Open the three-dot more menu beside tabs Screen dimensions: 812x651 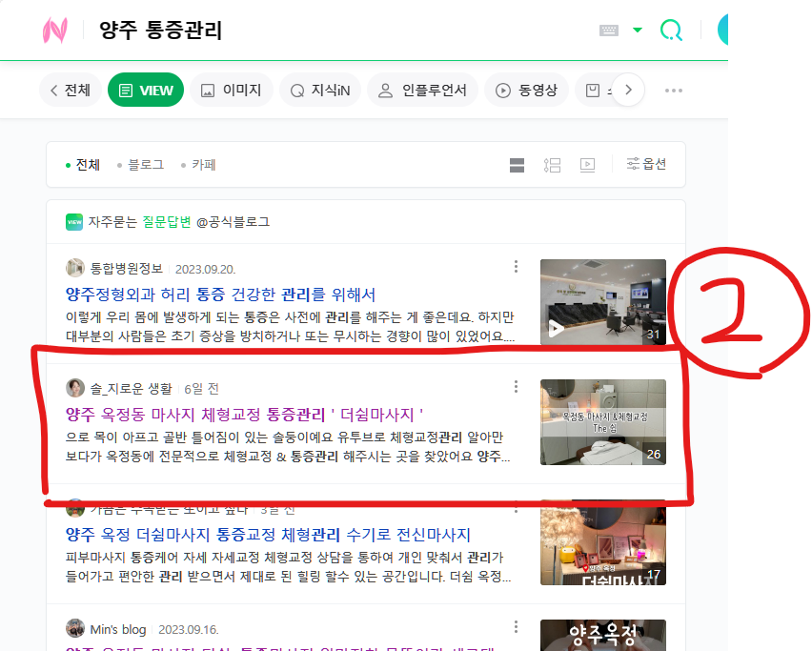pos(673,91)
